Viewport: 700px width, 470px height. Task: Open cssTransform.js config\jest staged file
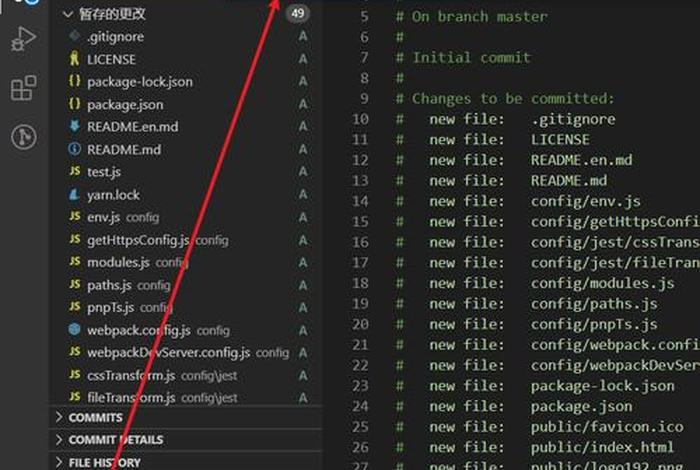point(185,375)
